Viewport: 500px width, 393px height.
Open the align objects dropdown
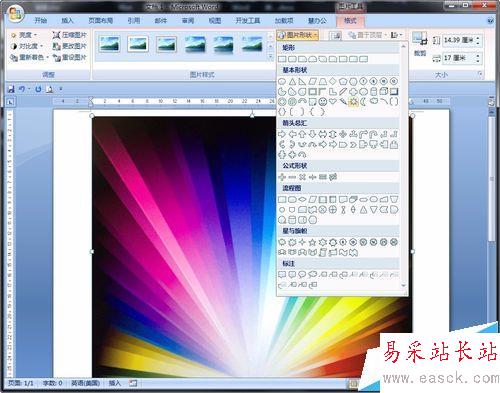(396, 35)
